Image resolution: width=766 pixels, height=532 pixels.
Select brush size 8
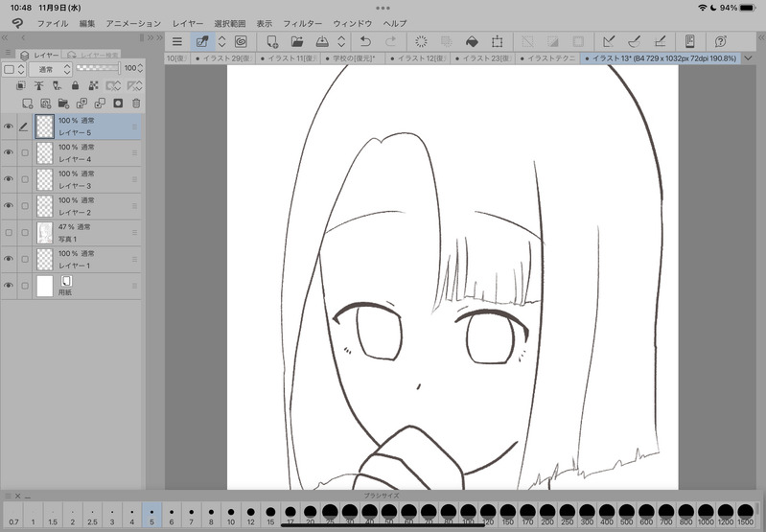tap(211, 516)
